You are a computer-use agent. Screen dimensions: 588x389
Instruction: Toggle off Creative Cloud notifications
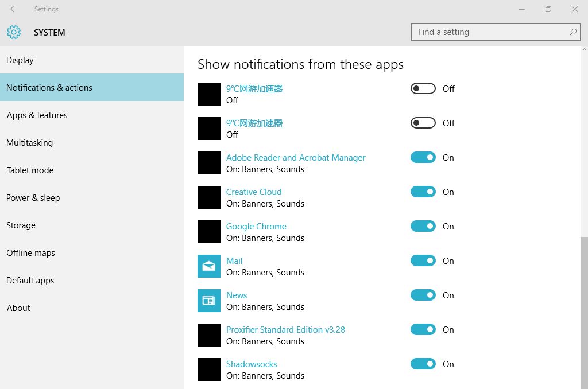coord(423,192)
